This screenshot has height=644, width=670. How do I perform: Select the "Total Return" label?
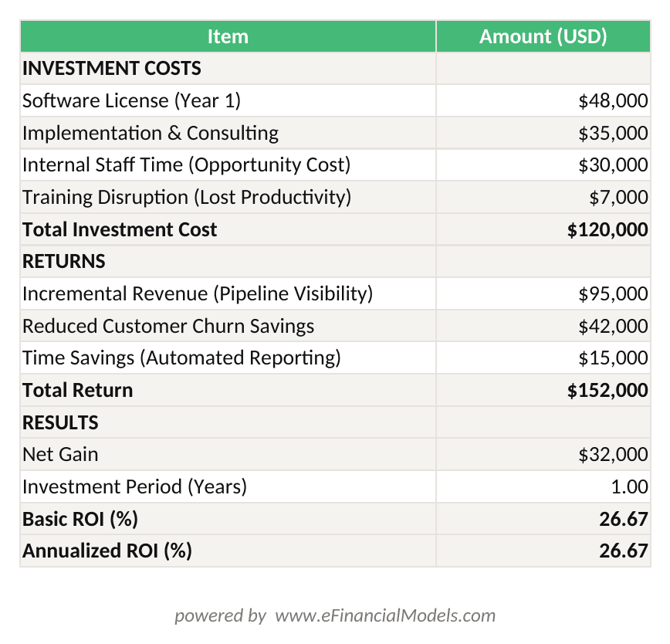point(77,391)
